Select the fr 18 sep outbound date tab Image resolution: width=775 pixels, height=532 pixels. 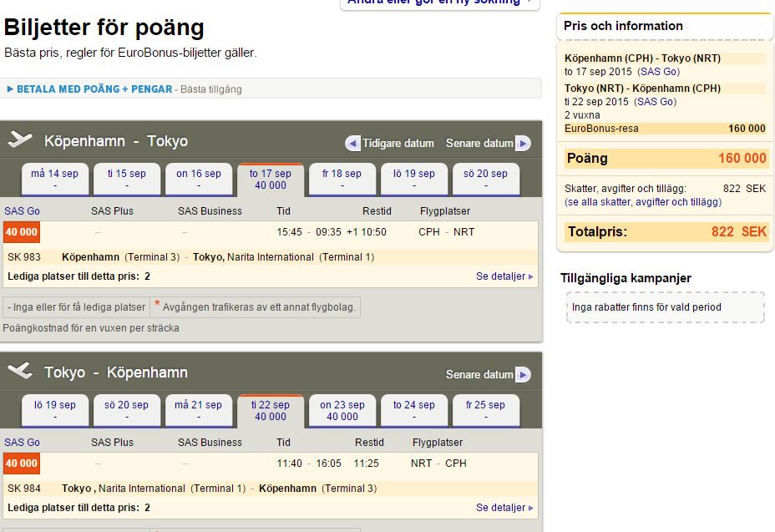coord(342,180)
